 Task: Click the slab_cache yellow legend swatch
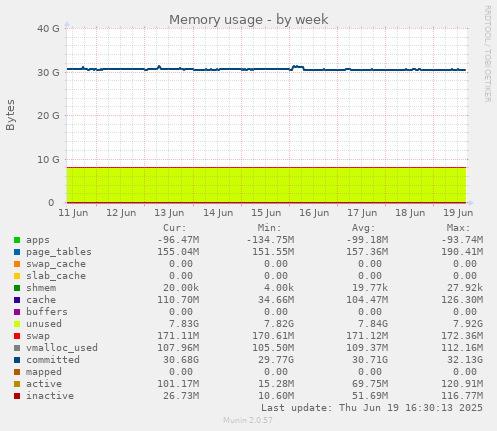click(17, 276)
